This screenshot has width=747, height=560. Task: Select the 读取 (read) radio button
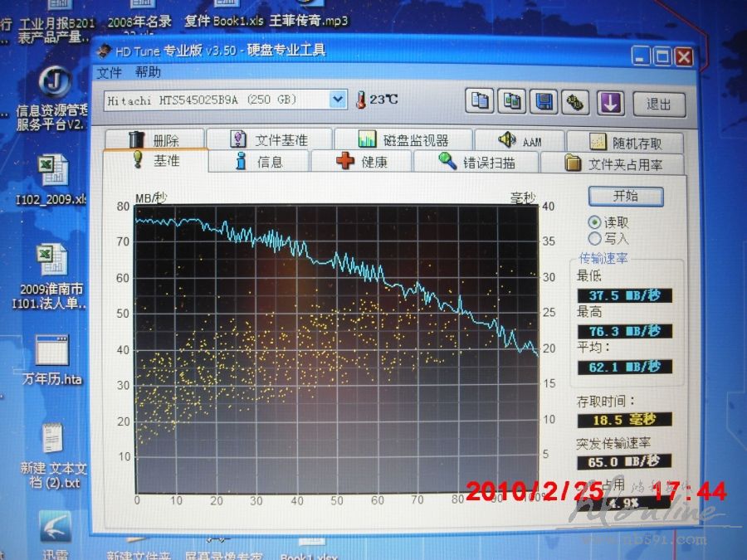[594, 222]
